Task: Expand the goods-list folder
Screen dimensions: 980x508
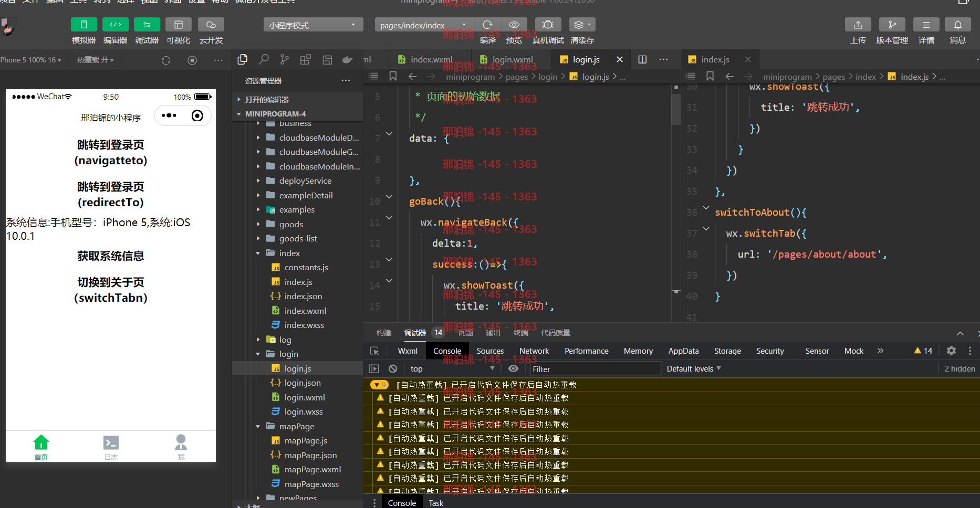Action: tap(297, 239)
